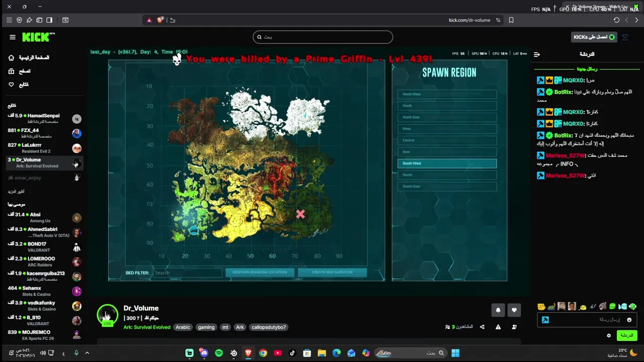This screenshot has height=362, width=644.
Task: Select South East spawn region
Action: (447, 187)
